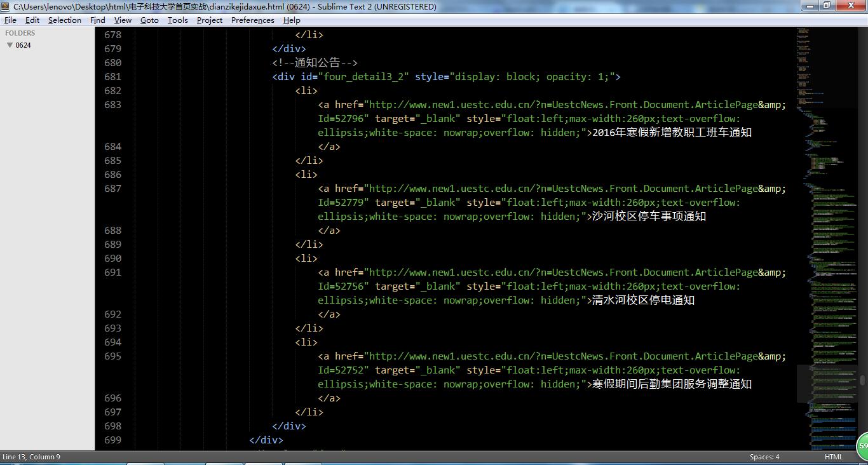Viewport: 868px width, 465px height.
Task: Click line number 687 in gutter
Action: pos(112,189)
